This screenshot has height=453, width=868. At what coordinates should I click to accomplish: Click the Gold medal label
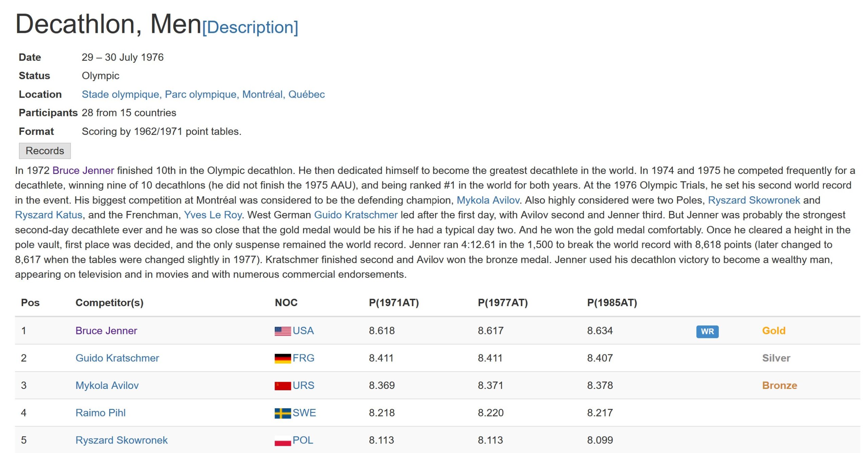click(x=773, y=331)
